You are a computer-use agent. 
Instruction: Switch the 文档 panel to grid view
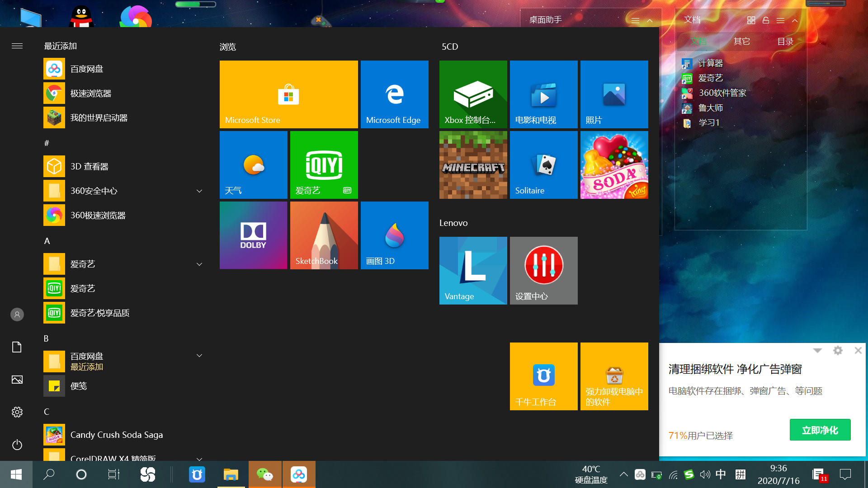coord(751,20)
